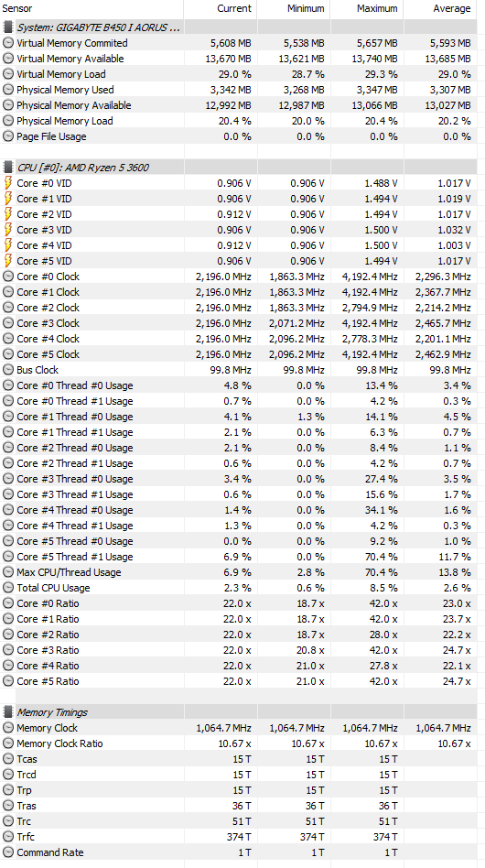Click the Average column header
The height and width of the screenshot is (868, 485).
(x=452, y=8)
